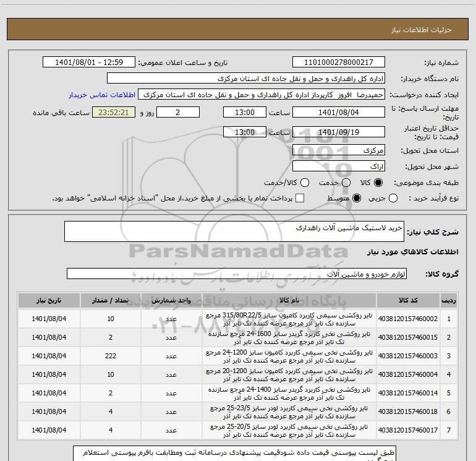The image size is (476, 461).
Task: Open the buyer contact information link
Action: [102, 95]
